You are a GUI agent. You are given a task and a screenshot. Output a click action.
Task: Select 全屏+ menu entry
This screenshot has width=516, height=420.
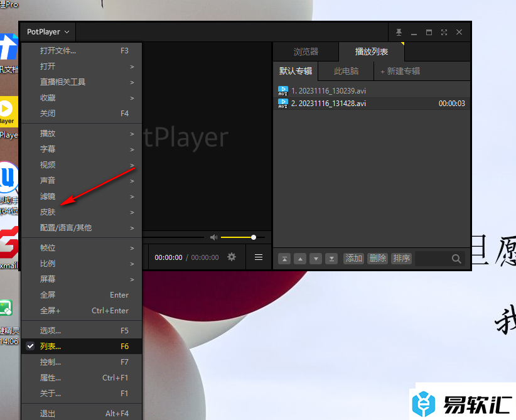82,311
